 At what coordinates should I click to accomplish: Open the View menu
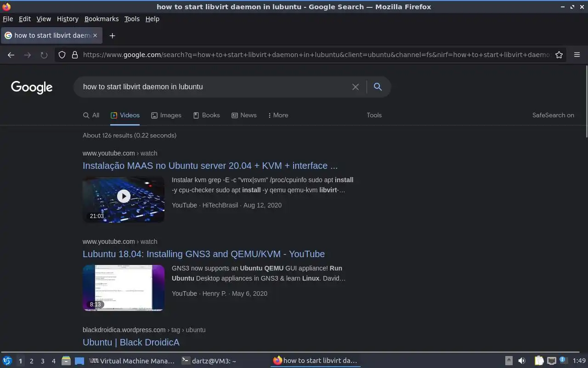[x=44, y=19]
